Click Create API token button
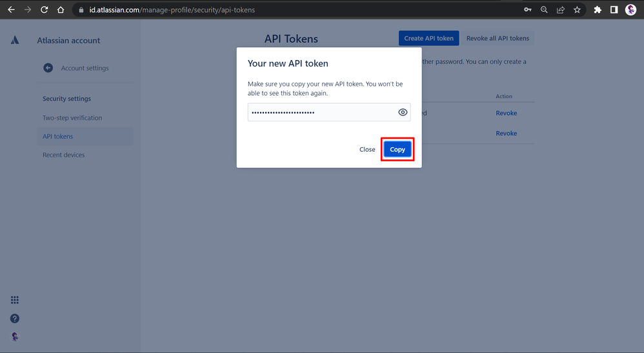Viewport: 644px width, 353px height. 428,38
